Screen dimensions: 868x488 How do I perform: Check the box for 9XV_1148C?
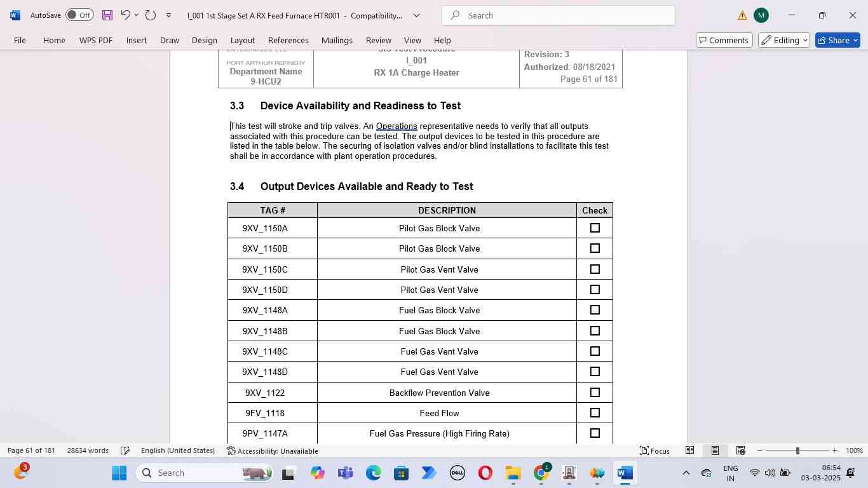[595, 351]
